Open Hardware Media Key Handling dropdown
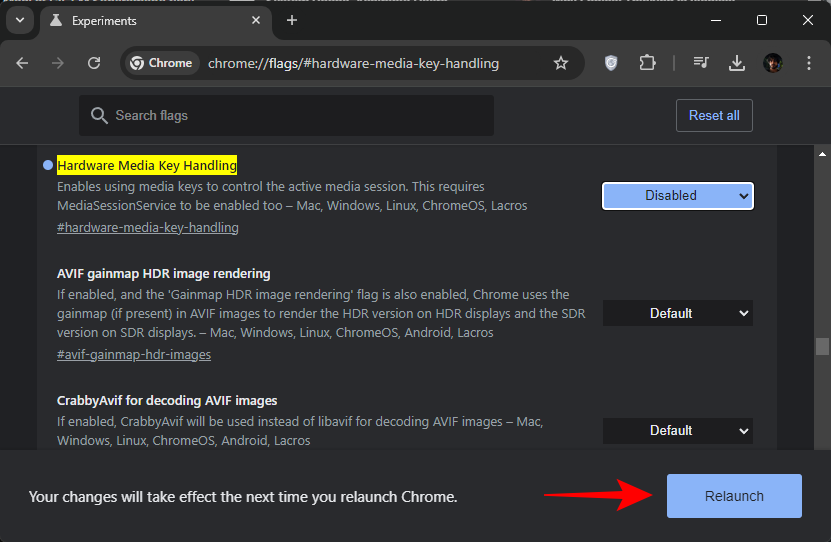The width and height of the screenshot is (831, 542). click(x=677, y=196)
